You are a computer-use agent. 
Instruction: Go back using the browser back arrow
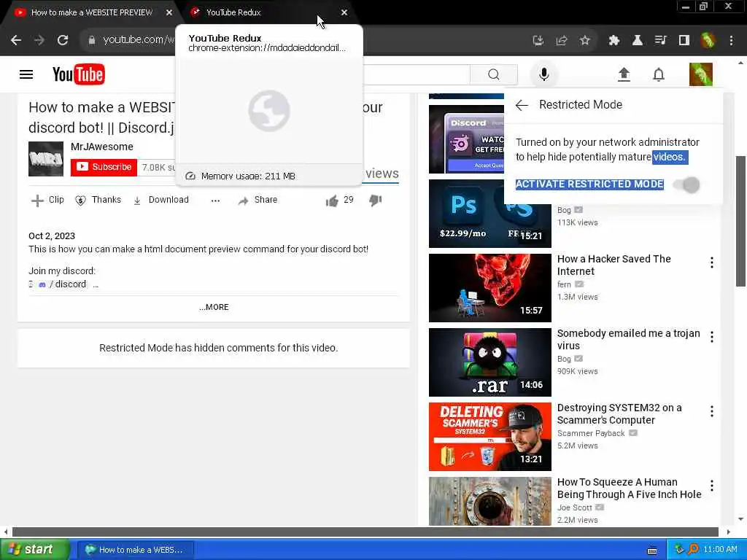(x=16, y=41)
